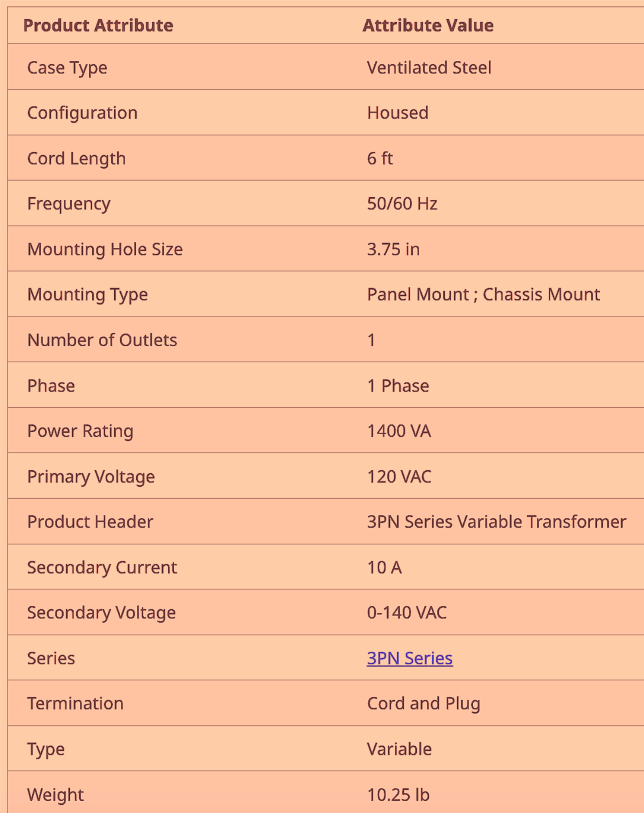Click the 3PN Series Variable Transformer text
The image size is (644, 813).
coord(496,522)
